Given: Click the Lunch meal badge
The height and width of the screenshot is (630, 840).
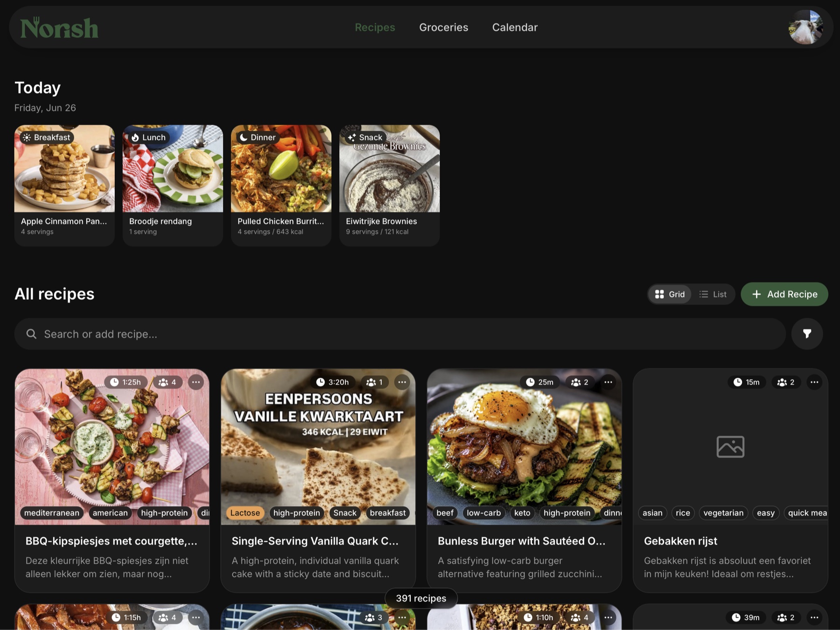Looking at the screenshot, I should 148,137.
